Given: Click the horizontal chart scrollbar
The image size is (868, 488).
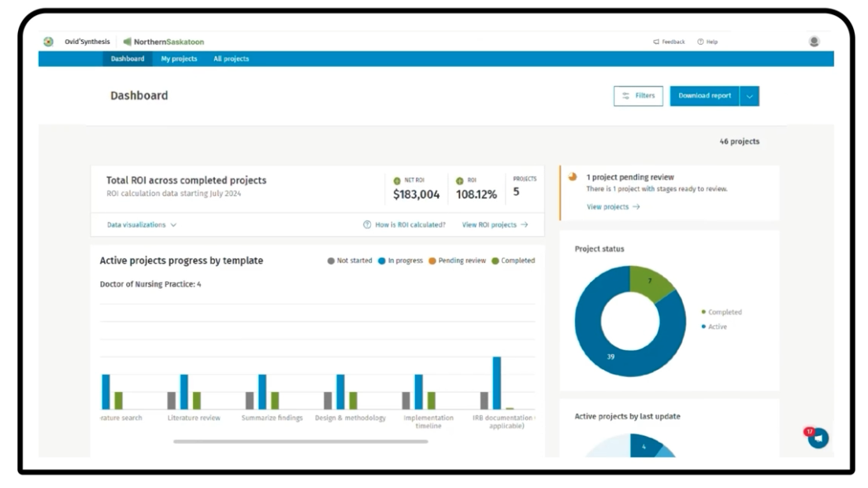Looking at the screenshot, I should click(300, 442).
